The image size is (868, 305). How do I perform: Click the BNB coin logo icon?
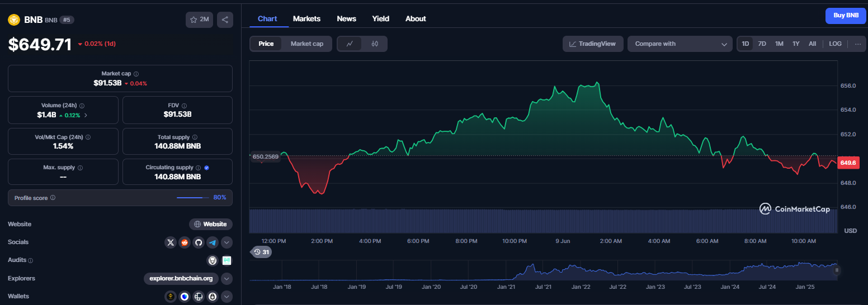13,20
